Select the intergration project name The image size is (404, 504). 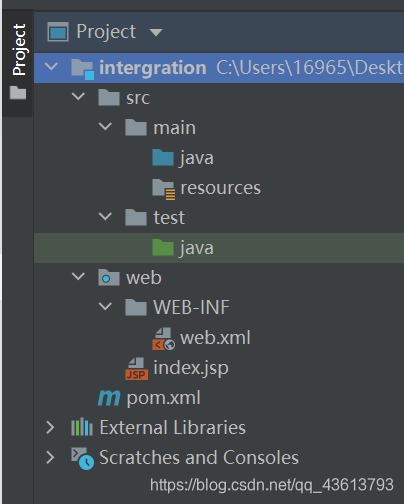pos(153,68)
